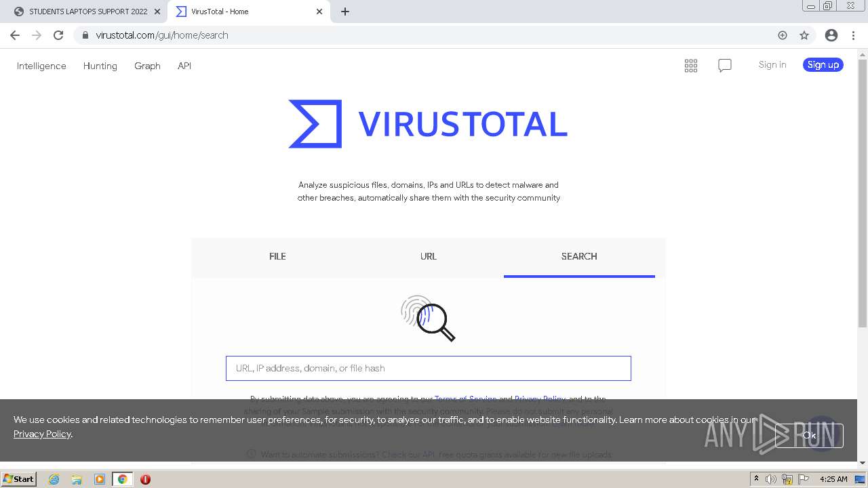Bookmark this page with star icon
Viewport: 868px width, 488px height.
[x=804, y=35]
